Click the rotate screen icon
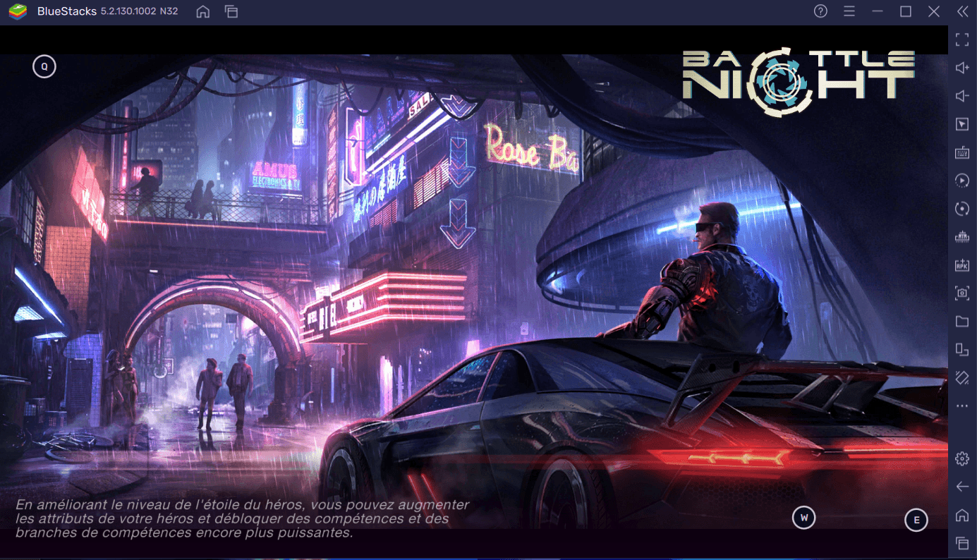 pyautogui.click(x=962, y=378)
